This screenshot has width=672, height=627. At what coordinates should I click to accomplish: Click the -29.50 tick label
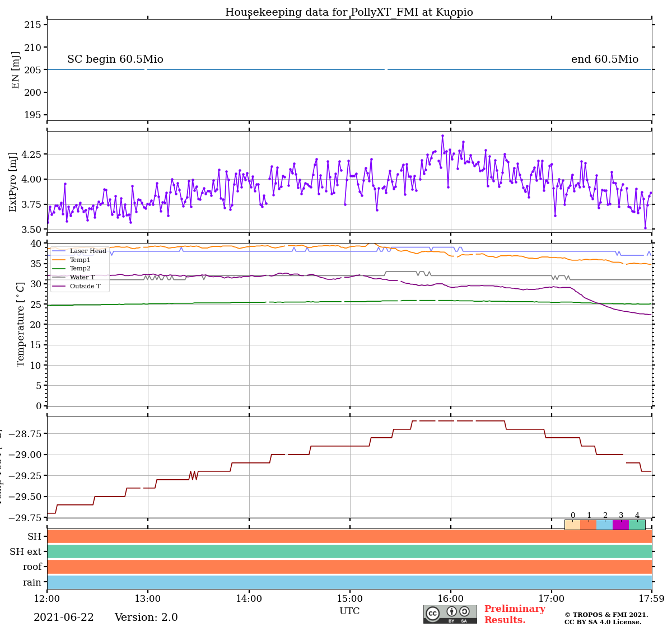[26, 497]
